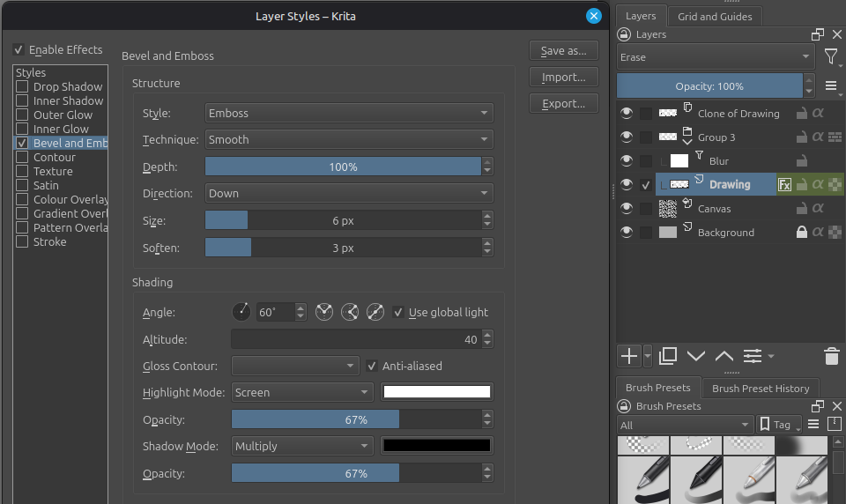Switch to the Grid and Guides tab
Screen dimensions: 846x504
tap(715, 16)
